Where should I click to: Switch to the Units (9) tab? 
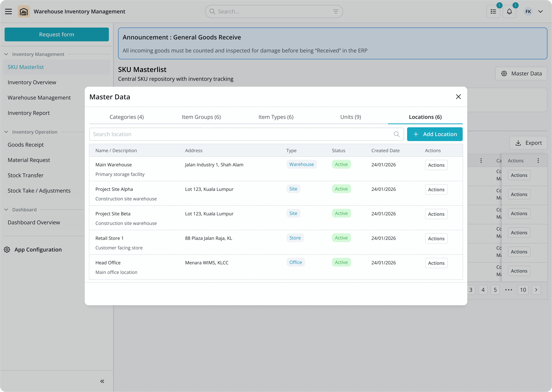(x=350, y=117)
